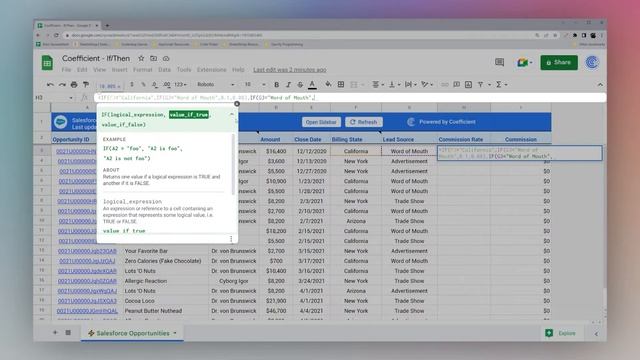This screenshot has width=640, height=360.
Task: Click the Open Sidebar button
Action: 321,122
